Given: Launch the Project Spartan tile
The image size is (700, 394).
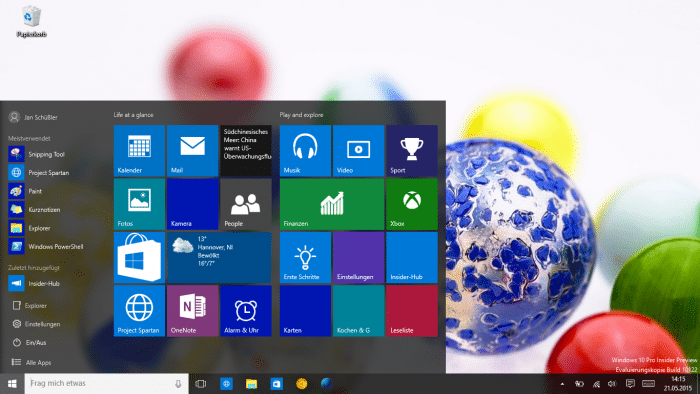Looking at the screenshot, I should click(139, 311).
